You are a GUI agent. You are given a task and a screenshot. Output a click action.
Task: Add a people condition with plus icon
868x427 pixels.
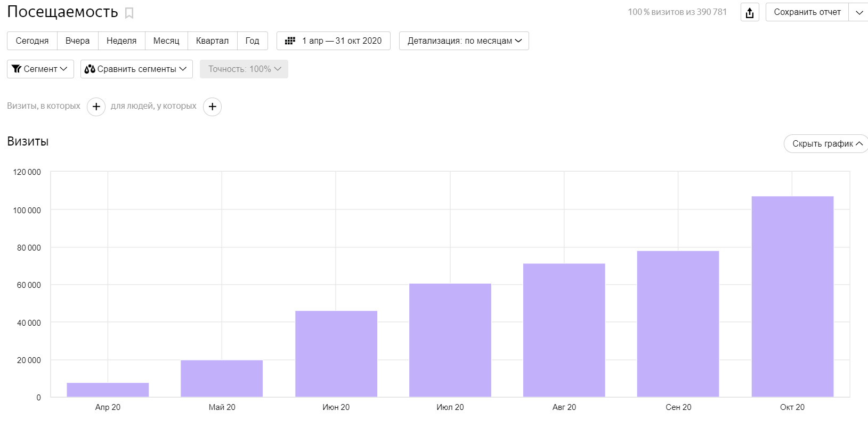tap(212, 107)
